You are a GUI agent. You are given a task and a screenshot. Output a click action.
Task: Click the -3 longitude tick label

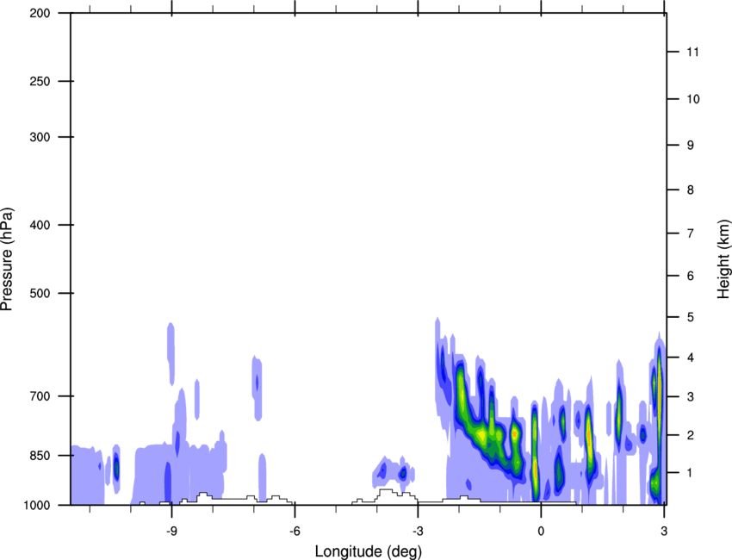(x=418, y=532)
